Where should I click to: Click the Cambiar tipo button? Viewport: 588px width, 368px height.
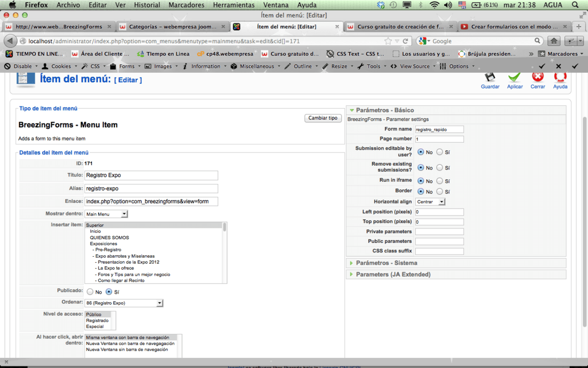[323, 118]
